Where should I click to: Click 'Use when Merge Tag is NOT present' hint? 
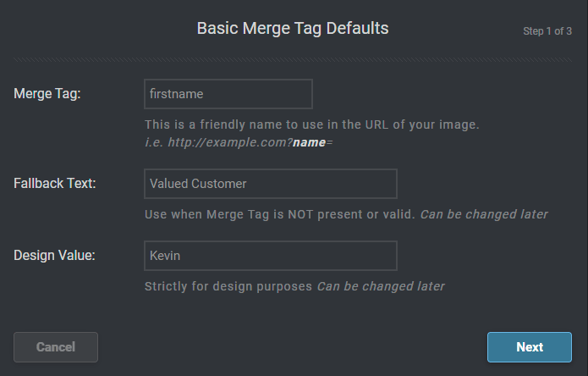point(281,214)
